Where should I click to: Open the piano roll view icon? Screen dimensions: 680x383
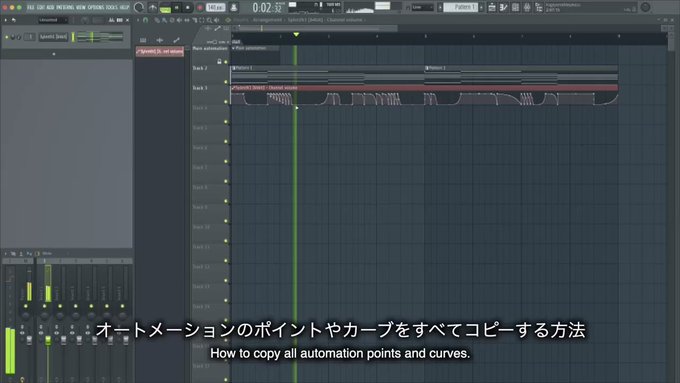503,7
